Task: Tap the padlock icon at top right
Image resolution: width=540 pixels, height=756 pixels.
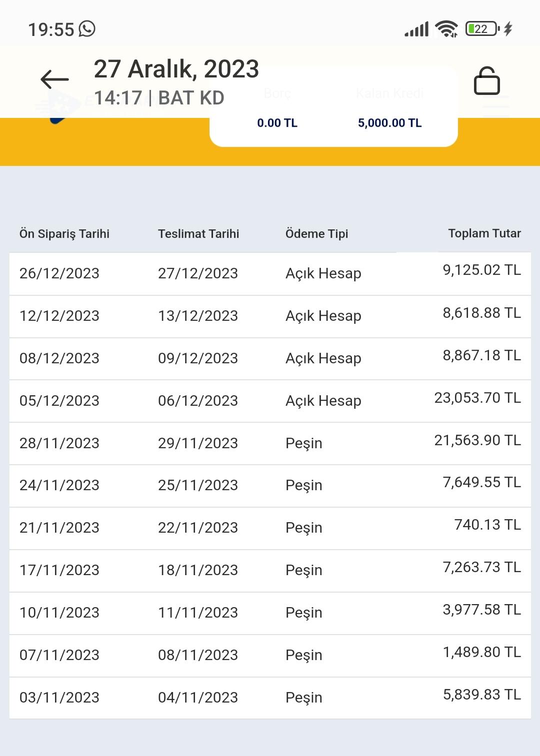Action: point(486,80)
